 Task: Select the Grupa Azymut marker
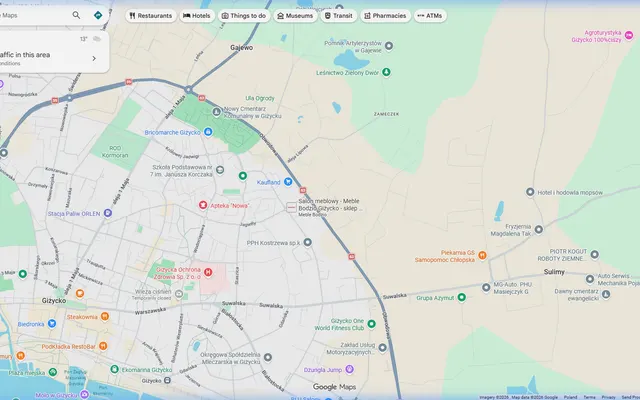point(462,297)
